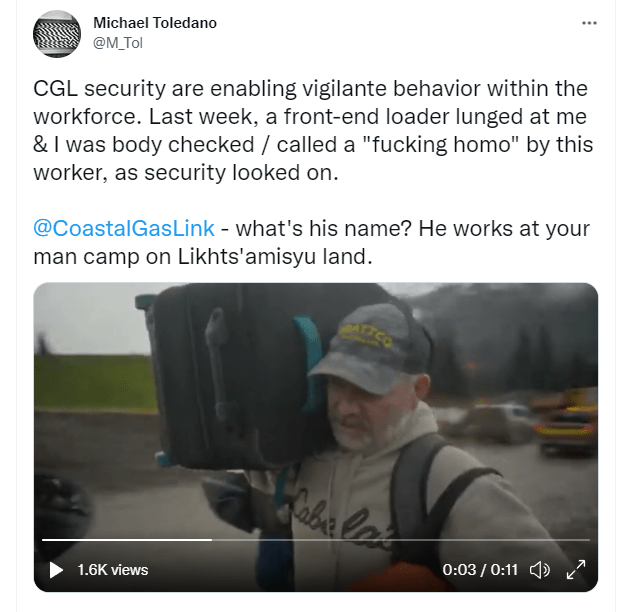Viewport: 624px width, 612px height.
Task: Click the 1.6K views counter
Action: [x=113, y=570]
